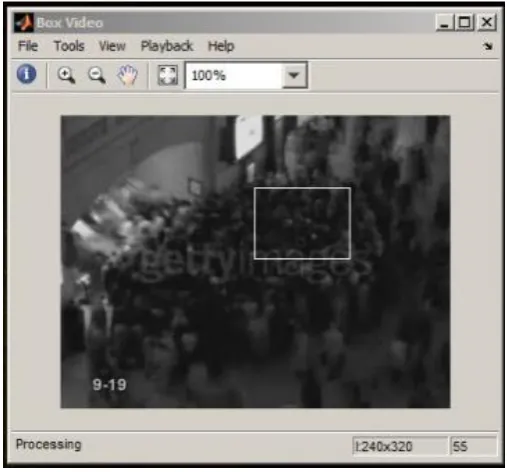
Task: Open the Tools menu
Action: pos(69,46)
